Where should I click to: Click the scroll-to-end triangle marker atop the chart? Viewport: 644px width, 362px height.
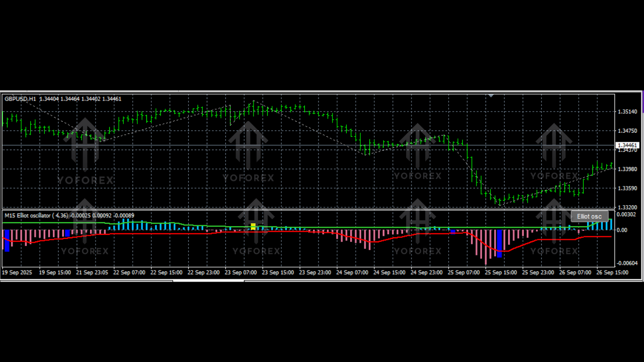tap(491, 96)
